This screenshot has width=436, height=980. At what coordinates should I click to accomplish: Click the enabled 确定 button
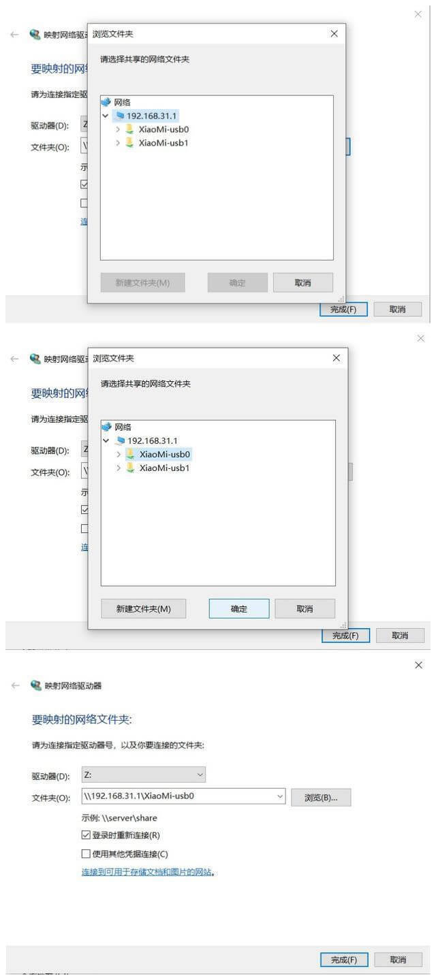(x=239, y=608)
